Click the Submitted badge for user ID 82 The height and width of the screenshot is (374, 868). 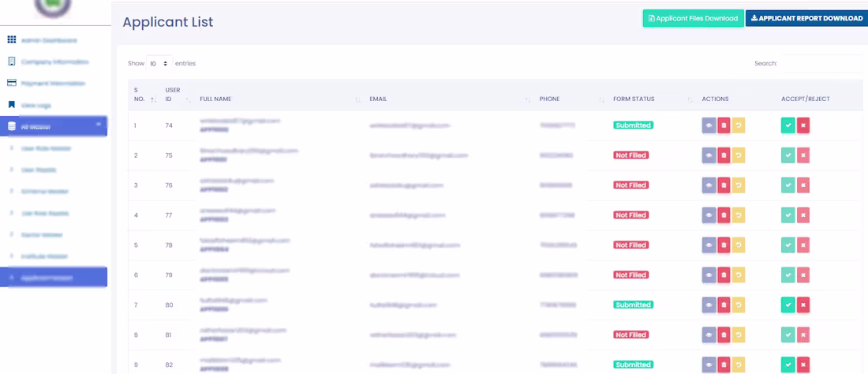click(x=634, y=365)
